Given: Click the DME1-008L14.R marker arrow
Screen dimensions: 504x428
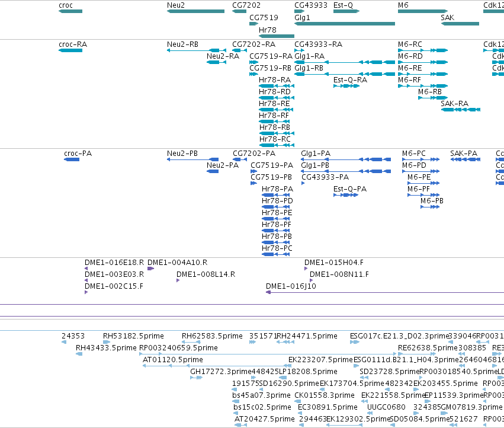Looking at the screenshot, I should tap(178, 280).
